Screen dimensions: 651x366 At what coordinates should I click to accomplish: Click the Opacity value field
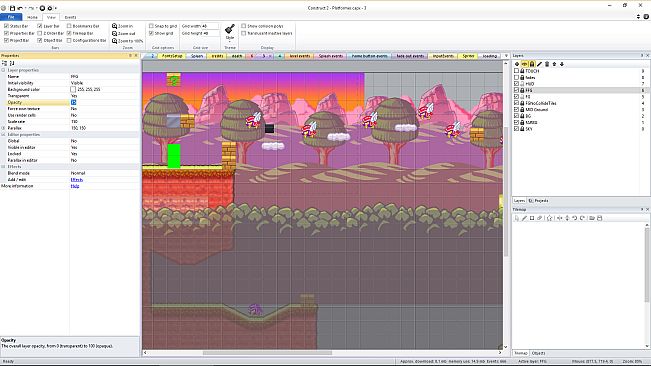click(x=105, y=102)
